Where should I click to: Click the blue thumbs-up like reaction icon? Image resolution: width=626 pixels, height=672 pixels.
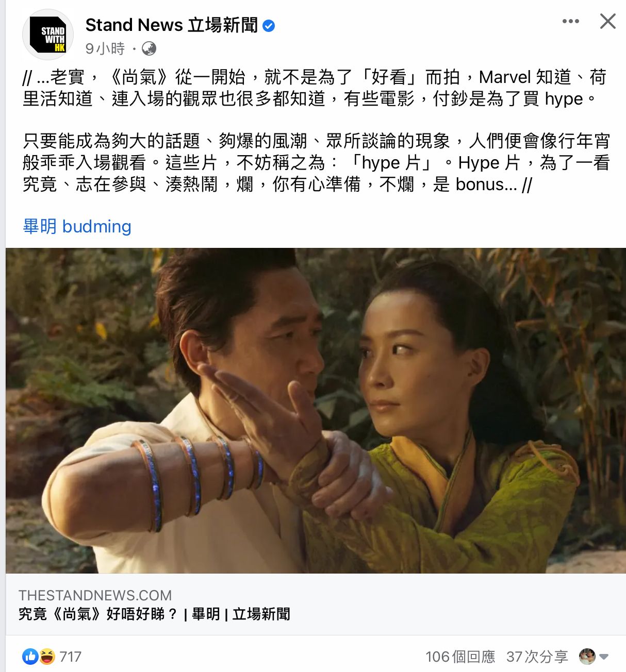click(30, 656)
